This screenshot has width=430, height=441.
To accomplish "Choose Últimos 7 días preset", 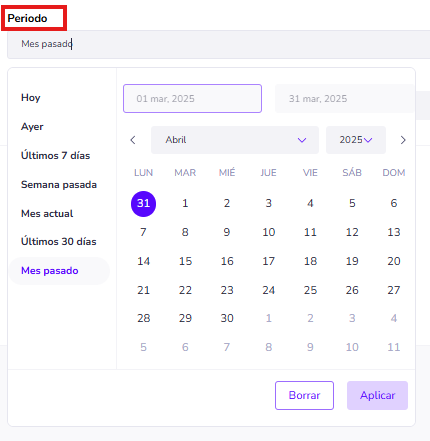I will click(55, 155).
